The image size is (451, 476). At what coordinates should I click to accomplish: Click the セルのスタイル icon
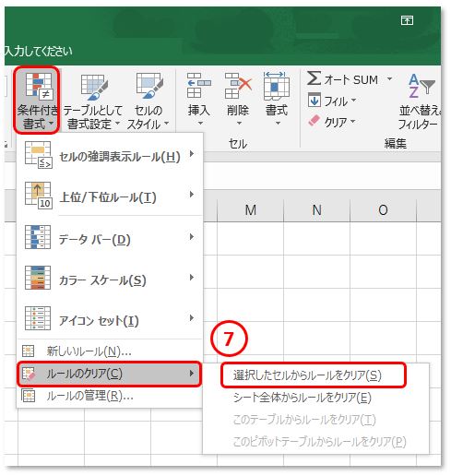pos(149,87)
